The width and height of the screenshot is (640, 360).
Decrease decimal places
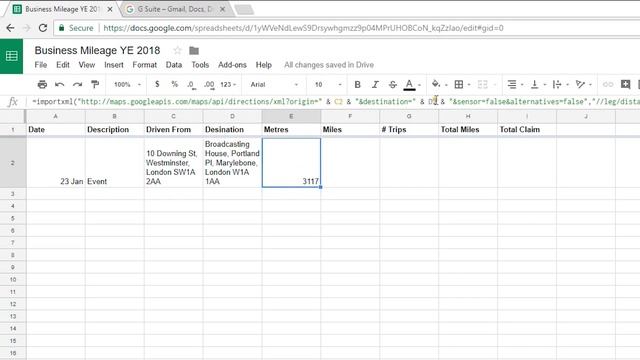click(x=191, y=84)
